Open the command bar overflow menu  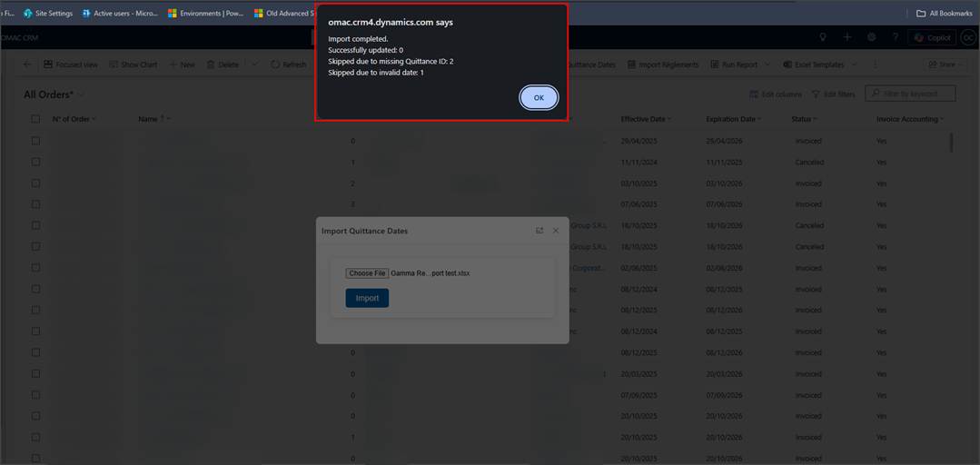pos(875,64)
